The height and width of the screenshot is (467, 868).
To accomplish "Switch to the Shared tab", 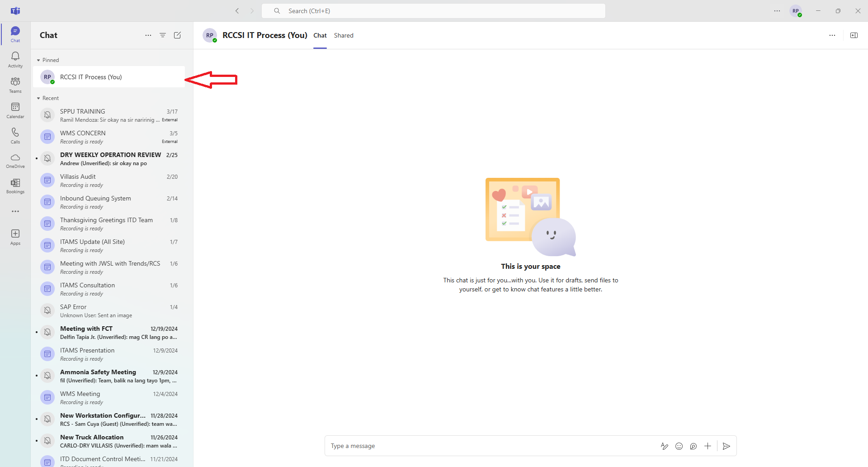I will pos(344,35).
